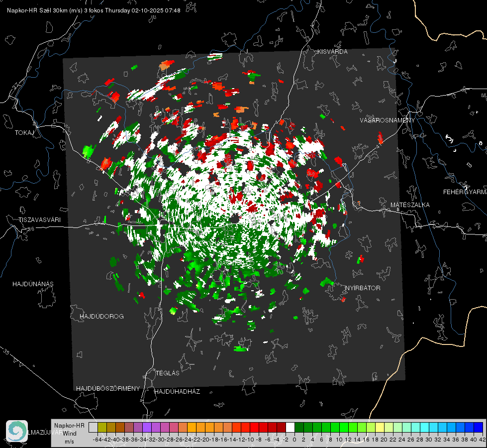Viewport: 487px width, 448px height.
Task: Pick the olive swatch labeled -64
Action: pos(102,427)
